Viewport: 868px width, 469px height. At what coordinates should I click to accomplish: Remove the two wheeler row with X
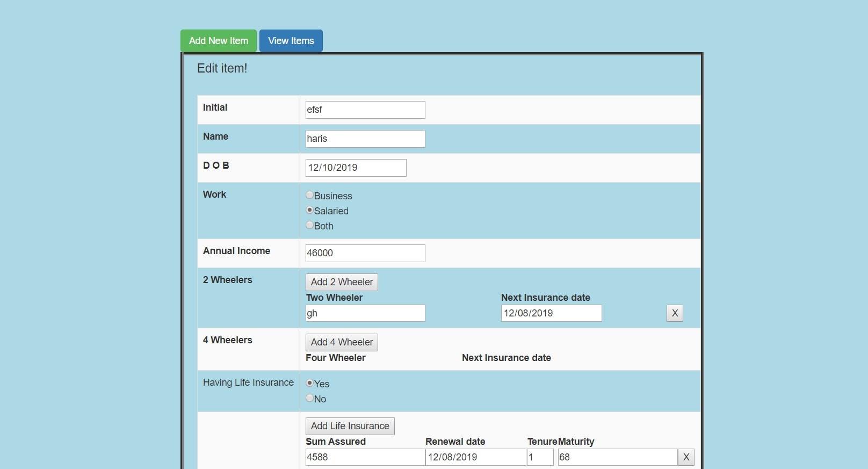click(x=675, y=313)
